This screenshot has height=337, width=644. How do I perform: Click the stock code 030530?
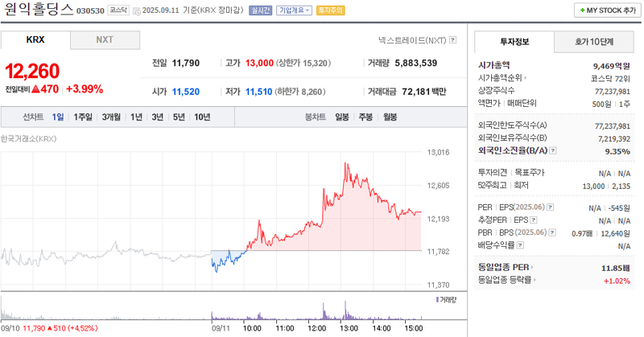pos(90,10)
